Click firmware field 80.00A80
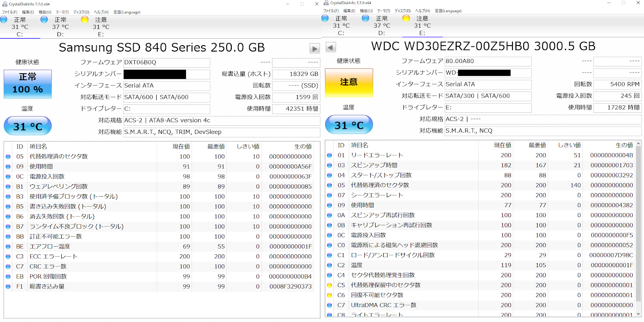The image size is (644, 322). (488, 61)
